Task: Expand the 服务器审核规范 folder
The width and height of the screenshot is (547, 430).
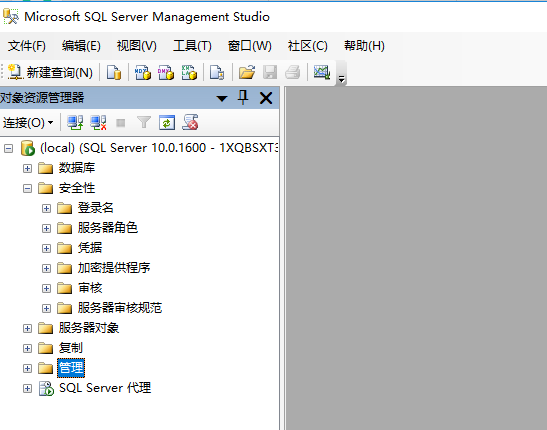Action: click(46, 309)
